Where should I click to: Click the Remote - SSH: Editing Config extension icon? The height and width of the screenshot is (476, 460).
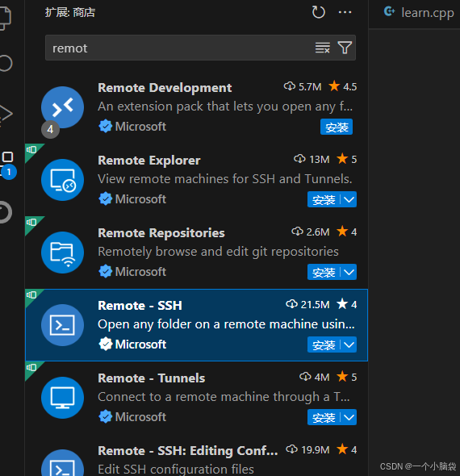63,462
